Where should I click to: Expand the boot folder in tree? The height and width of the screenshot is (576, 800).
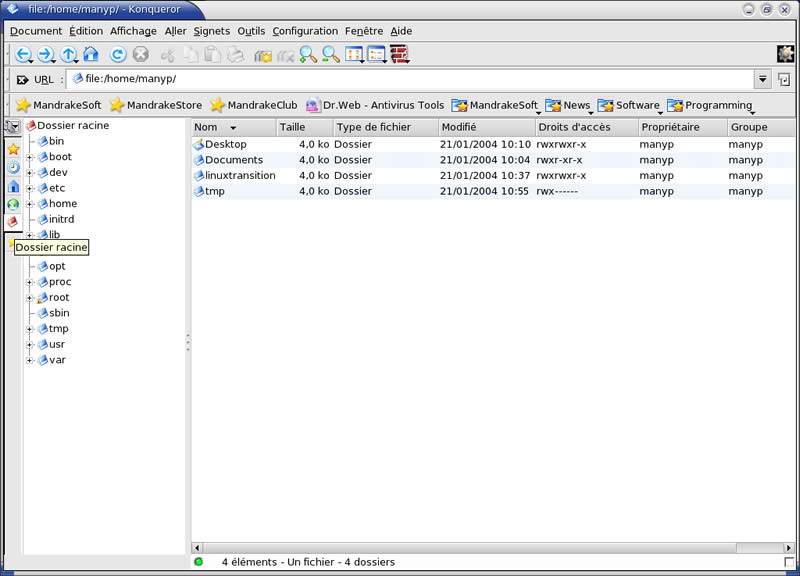(30, 157)
